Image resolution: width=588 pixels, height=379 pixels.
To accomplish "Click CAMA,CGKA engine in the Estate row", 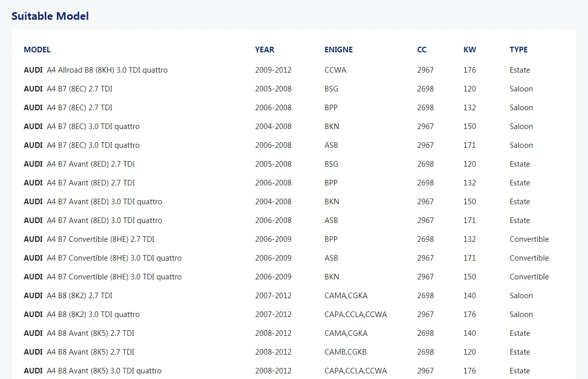I will click(346, 333).
